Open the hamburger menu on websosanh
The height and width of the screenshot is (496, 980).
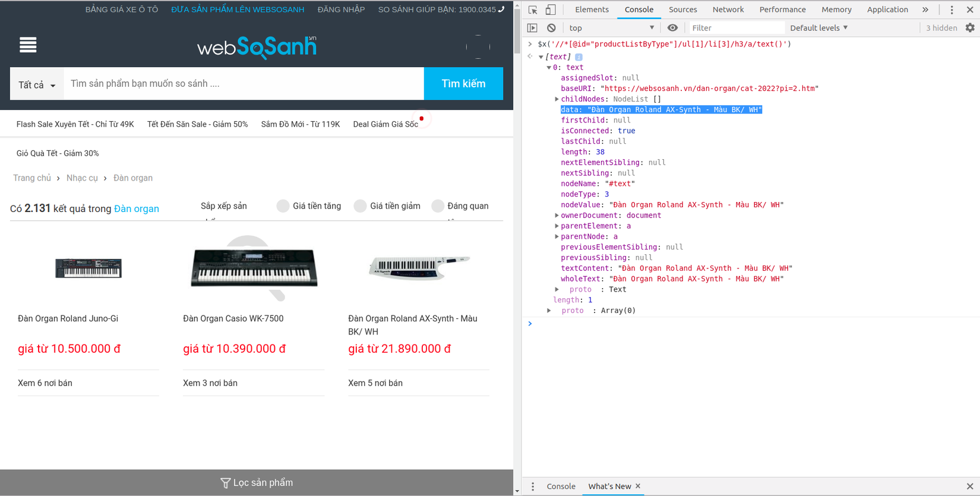(x=28, y=45)
